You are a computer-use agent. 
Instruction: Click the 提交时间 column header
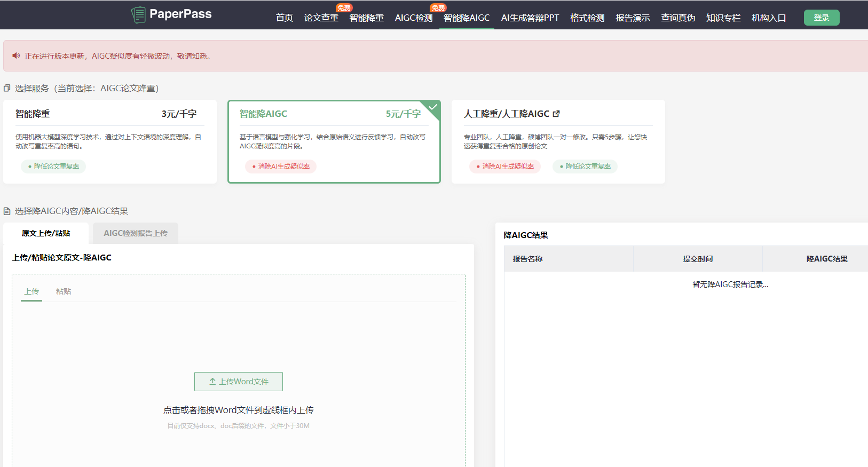[698, 259]
